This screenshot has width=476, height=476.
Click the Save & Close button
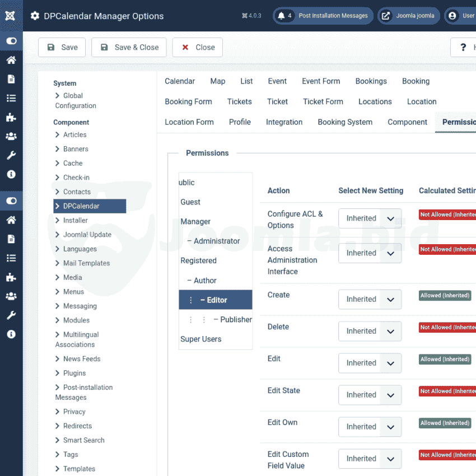click(x=129, y=48)
